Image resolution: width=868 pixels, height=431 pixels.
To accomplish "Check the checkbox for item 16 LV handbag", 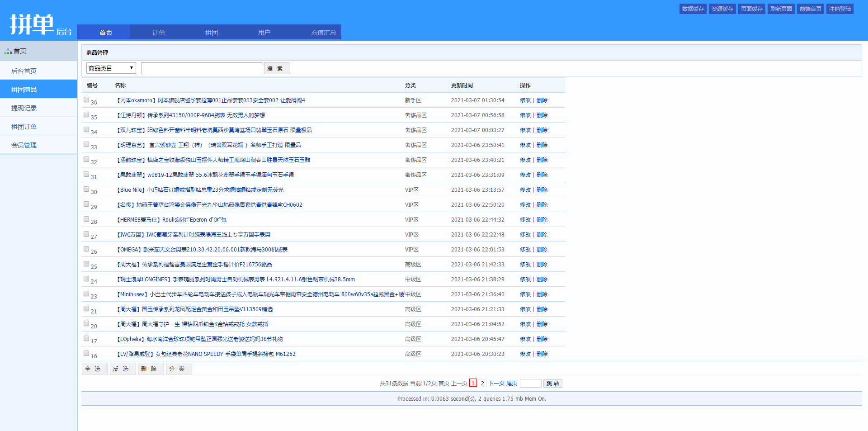I will point(86,353).
